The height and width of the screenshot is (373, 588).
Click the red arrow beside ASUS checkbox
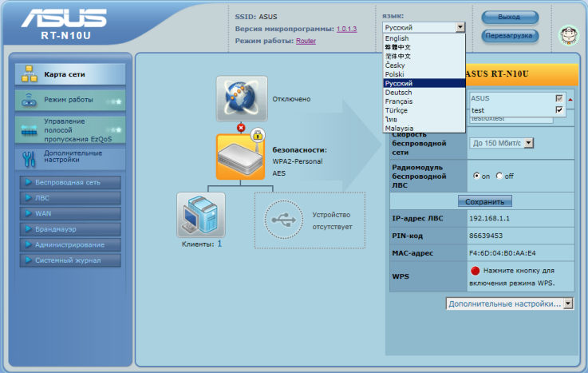[570, 100]
